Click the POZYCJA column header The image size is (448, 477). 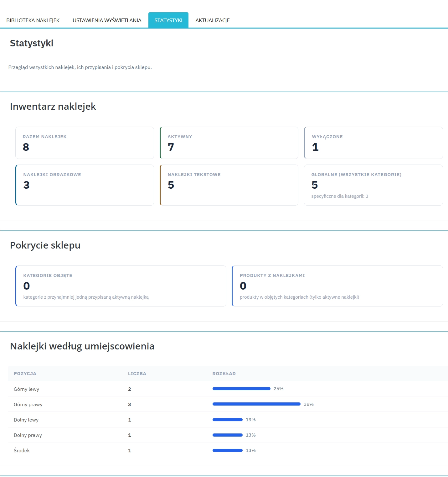25,374
